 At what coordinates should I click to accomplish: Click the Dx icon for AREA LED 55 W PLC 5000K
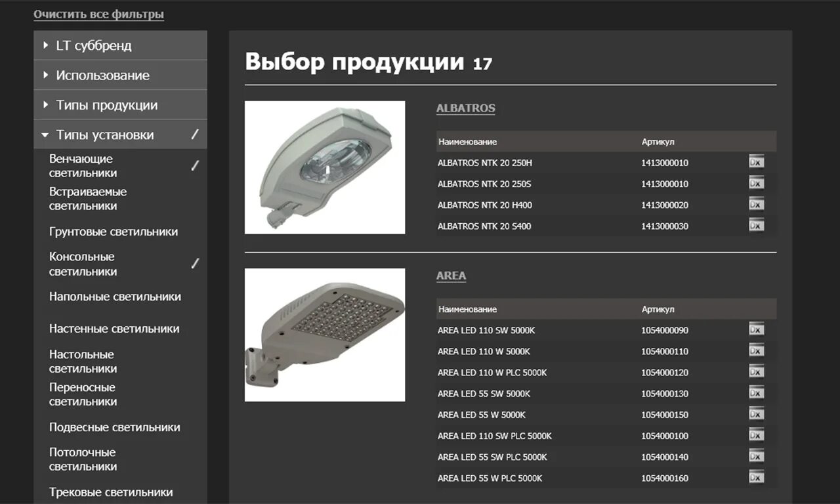pyautogui.click(x=755, y=478)
